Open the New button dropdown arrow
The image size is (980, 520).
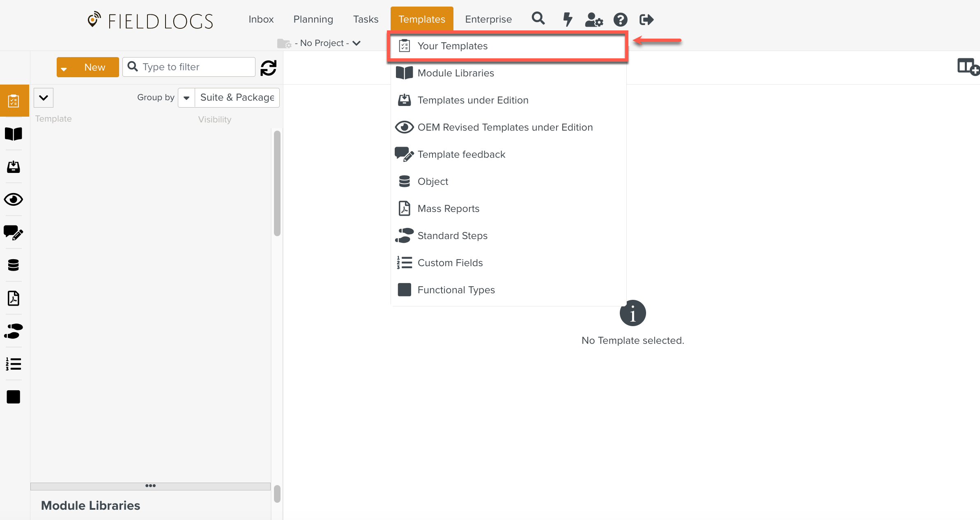coord(64,69)
